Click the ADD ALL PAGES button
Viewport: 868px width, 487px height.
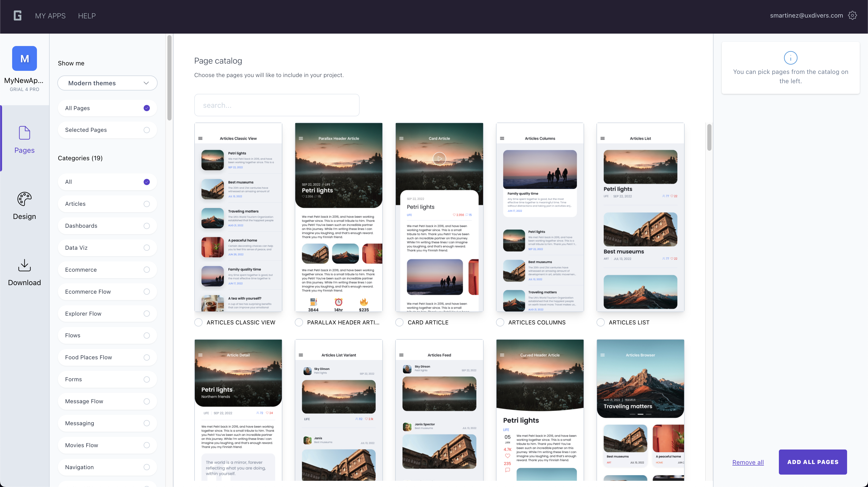coord(812,462)
